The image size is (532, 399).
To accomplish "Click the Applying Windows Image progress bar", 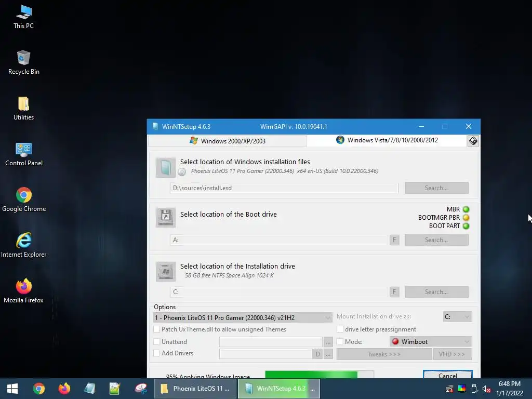I will pyautogui.click(x=320, y=375).
